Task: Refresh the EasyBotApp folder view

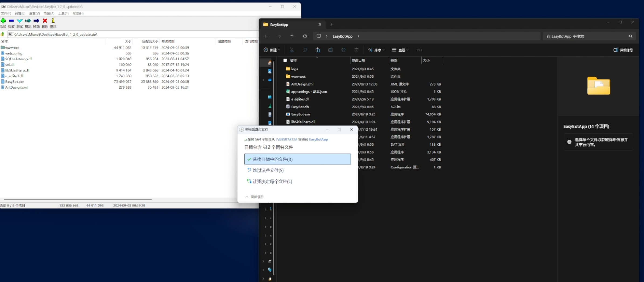Action: click(305, 36)
